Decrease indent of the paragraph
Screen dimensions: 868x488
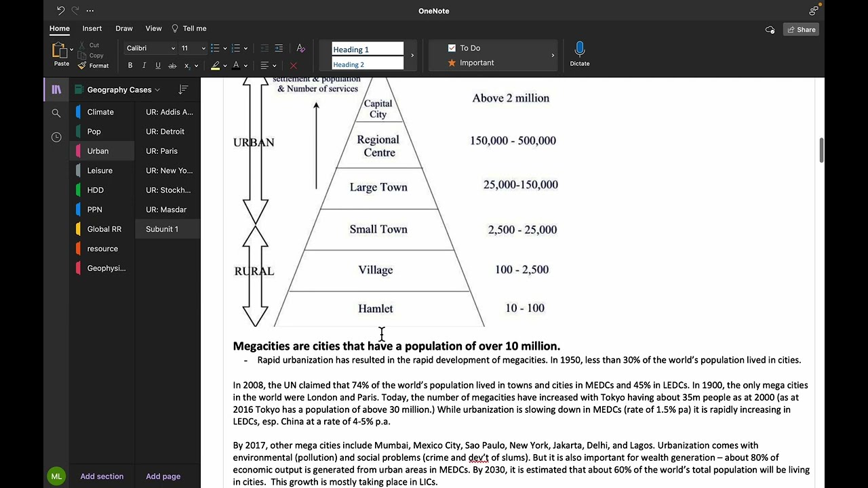coord(264,48)
